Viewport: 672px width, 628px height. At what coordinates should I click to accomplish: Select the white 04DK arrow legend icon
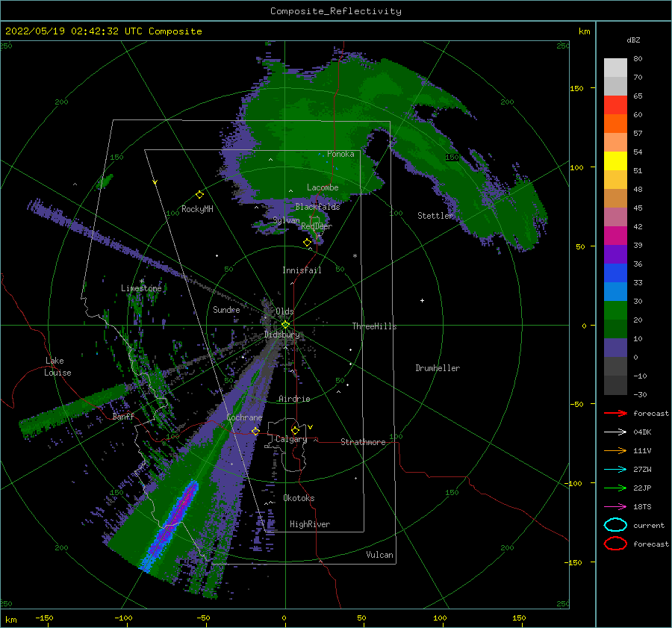[x=615, y=432]
